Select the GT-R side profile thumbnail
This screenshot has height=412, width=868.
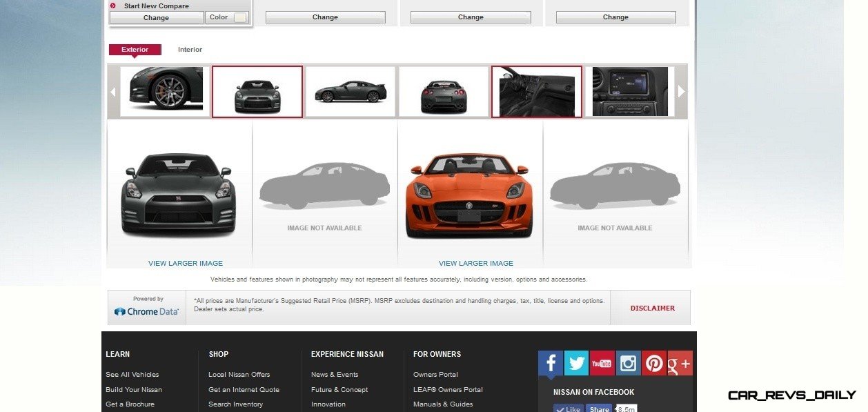pos(351,91)
